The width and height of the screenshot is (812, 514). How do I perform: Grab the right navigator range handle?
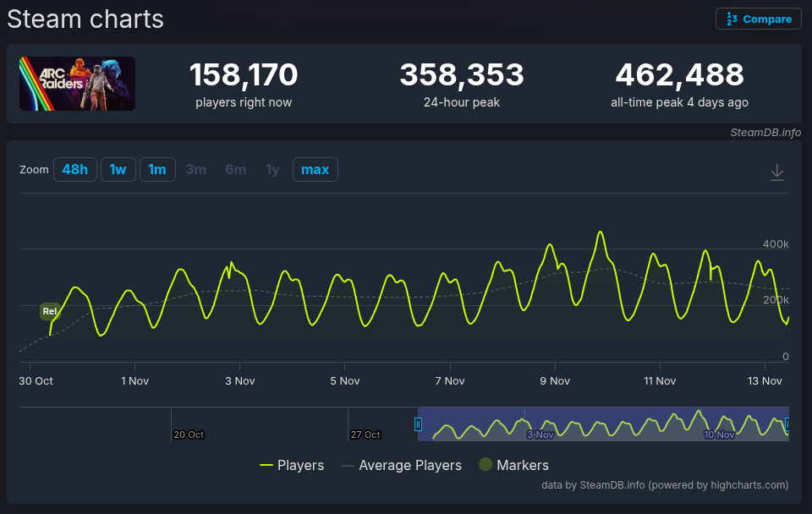click(787, 424)
